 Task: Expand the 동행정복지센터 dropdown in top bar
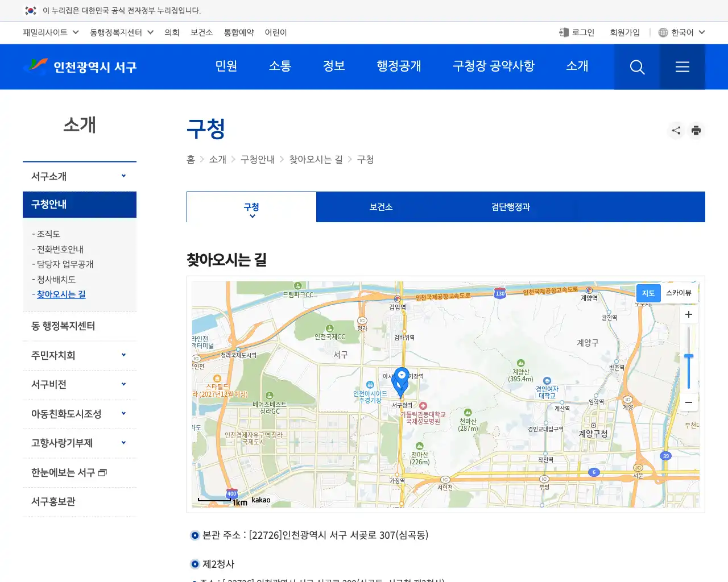pos(121,32)
